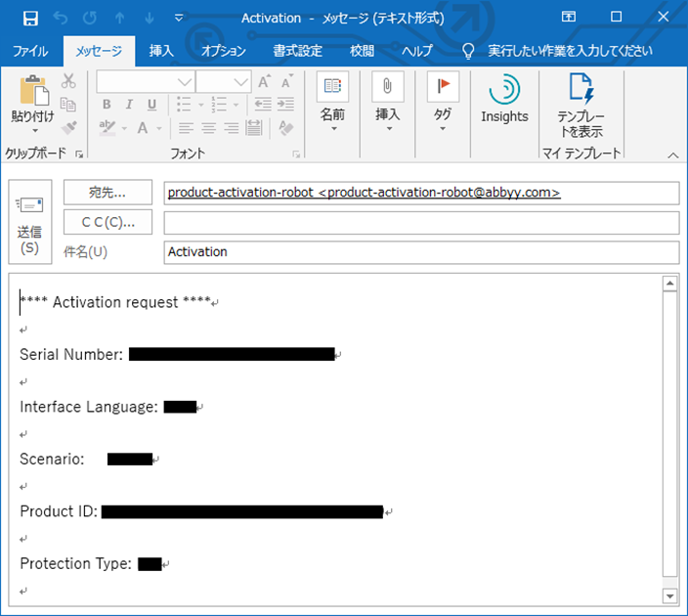Click the font color A icon
This screenshot has height=616, width=688.
142,128
